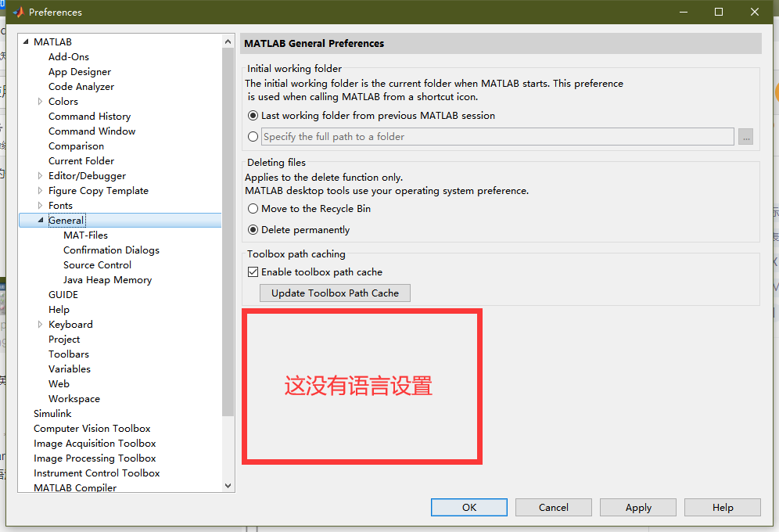Image resolution: width=779 pixels, height=532 pixels.
Task: Expand the Editor/Debugger node
Action: tap(40, 176)
